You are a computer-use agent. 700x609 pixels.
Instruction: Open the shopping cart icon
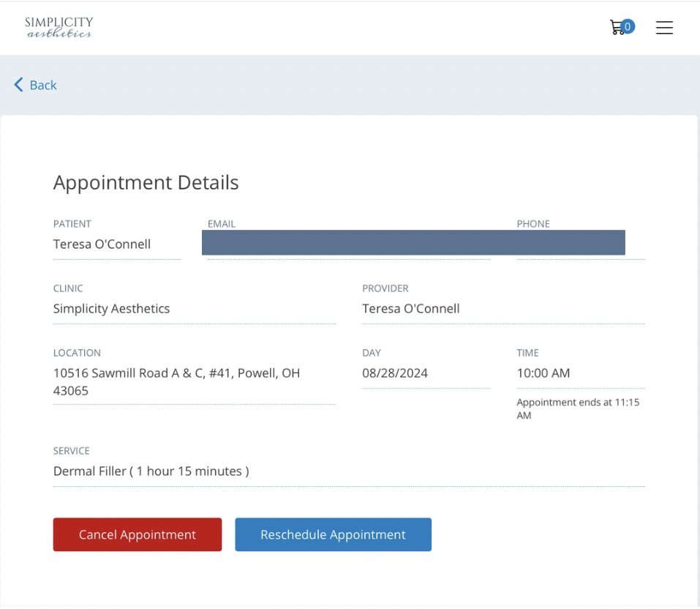617,28
